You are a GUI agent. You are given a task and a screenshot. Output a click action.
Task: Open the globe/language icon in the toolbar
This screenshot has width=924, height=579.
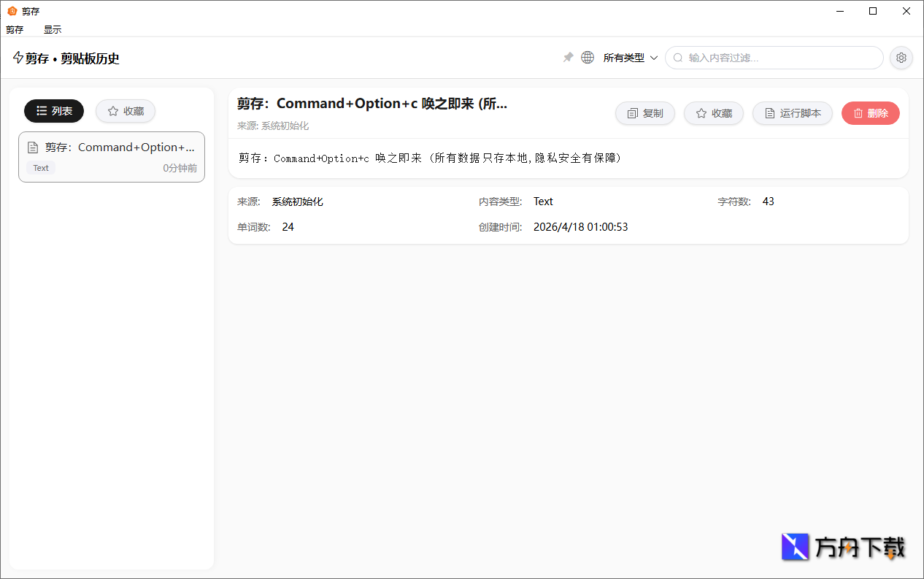click(x=588, y=57)
